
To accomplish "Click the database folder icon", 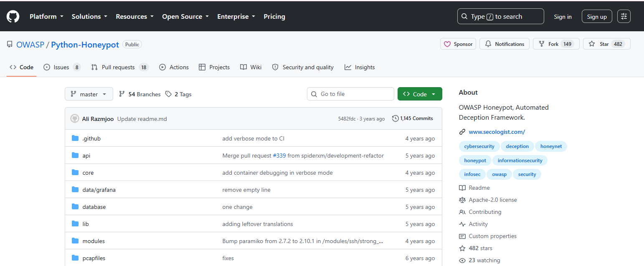I will click(x=75, y=207).
